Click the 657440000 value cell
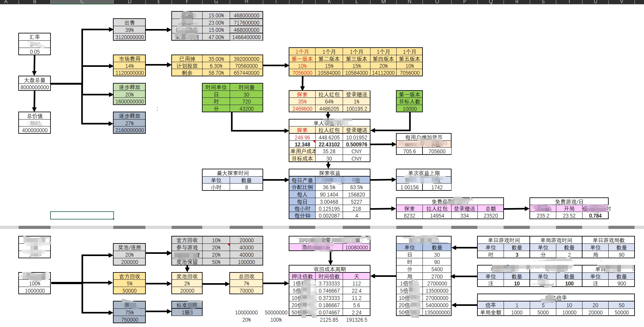Screen dimensions: 644x327 point(246,73)
